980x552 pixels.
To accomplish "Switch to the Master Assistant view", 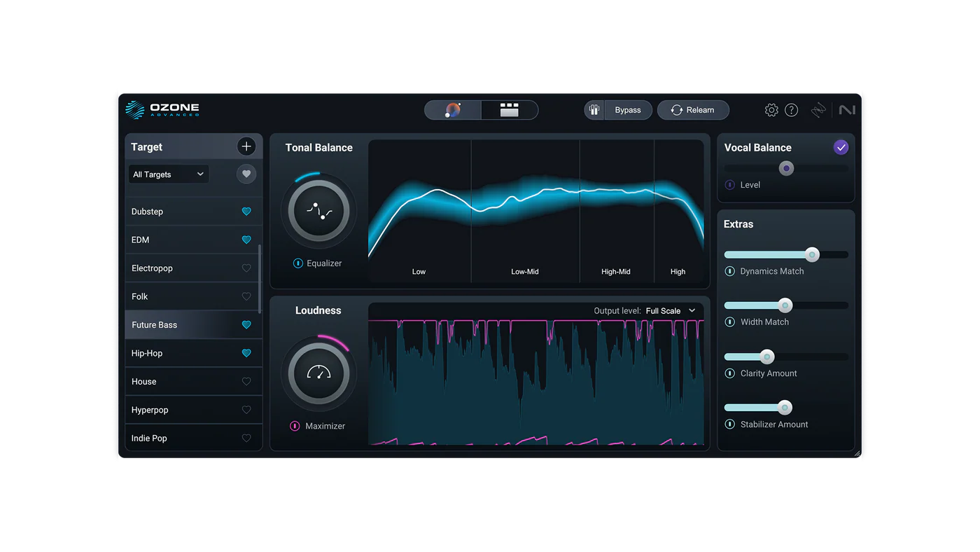I will (453, 110).
